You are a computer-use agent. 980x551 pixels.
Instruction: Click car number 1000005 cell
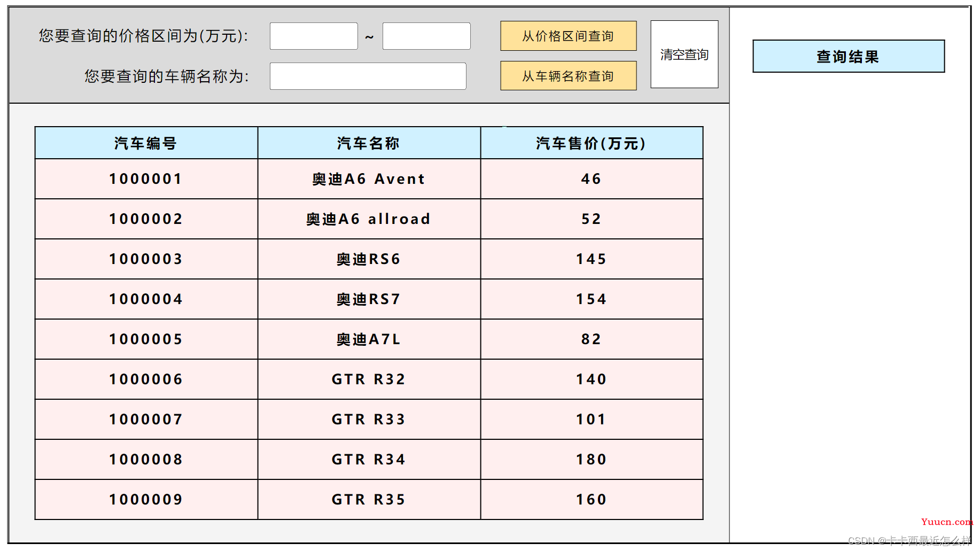[x=146, y=339]
